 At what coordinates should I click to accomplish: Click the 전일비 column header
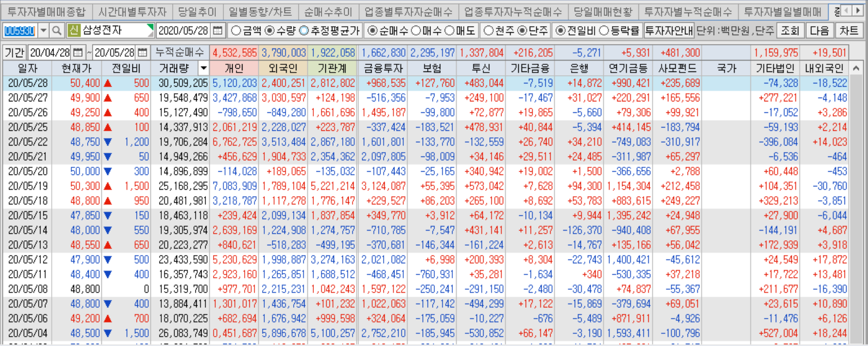126,69
